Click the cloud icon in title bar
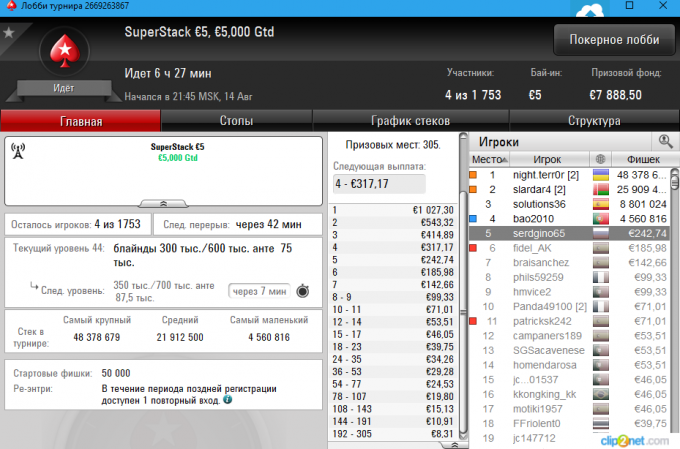 click(x=590, y=9)
